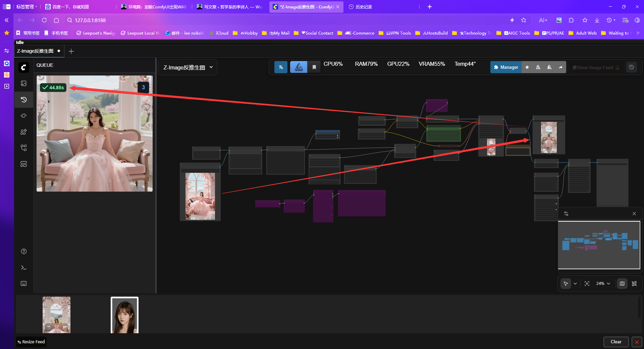644x349 pixels.
Task: Click the fit view icon
Action: tap(587, 284)
